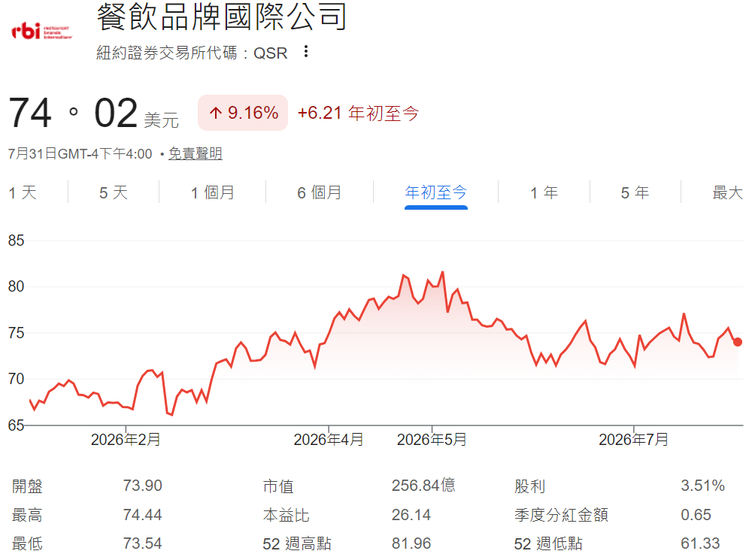Click the 2026年5月 axis label
749x560 pixels.
[432, 439]
